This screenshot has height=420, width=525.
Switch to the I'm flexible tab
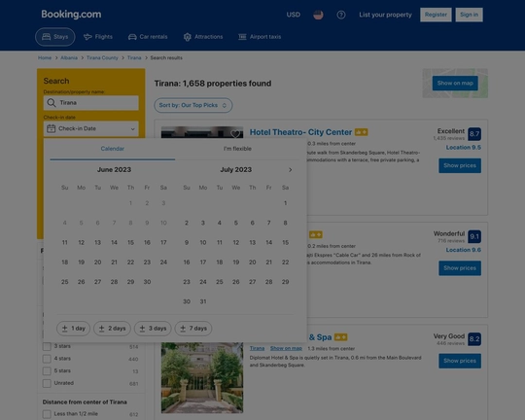click(x=237, y=149)
